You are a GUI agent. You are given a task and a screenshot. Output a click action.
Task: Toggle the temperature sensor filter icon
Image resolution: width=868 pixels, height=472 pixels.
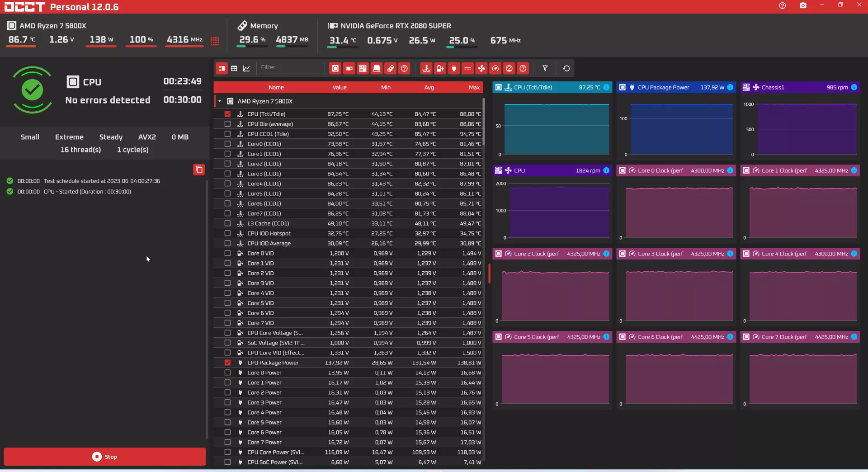(x=426, y=69)
